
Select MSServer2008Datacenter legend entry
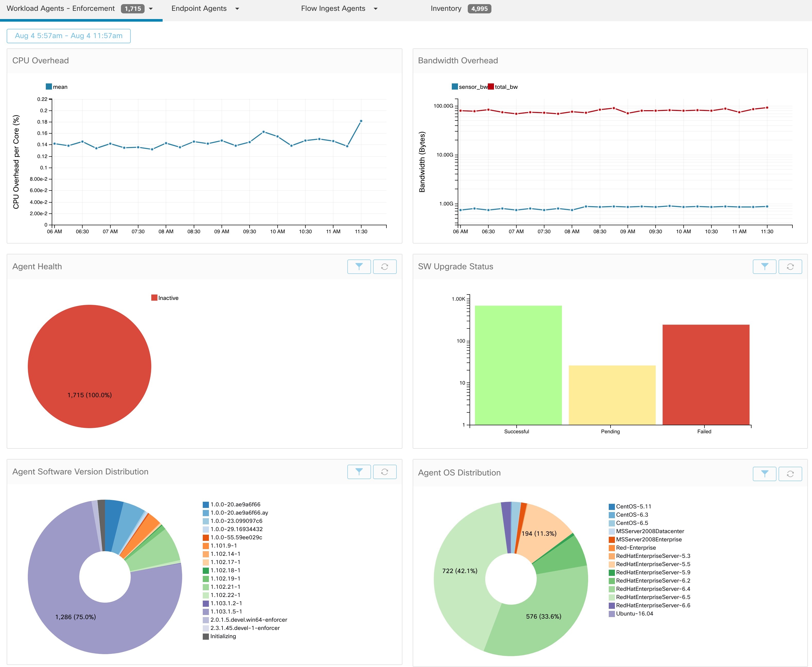tap(647, 531)
